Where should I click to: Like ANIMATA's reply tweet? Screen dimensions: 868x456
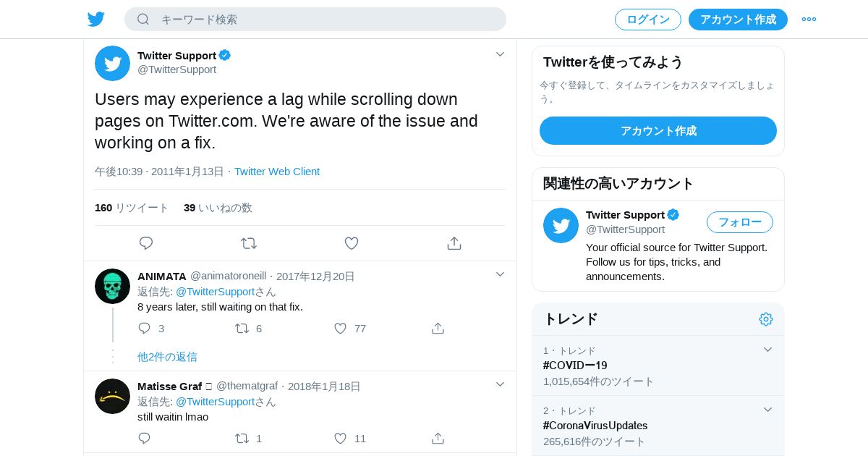pos(340,329)
